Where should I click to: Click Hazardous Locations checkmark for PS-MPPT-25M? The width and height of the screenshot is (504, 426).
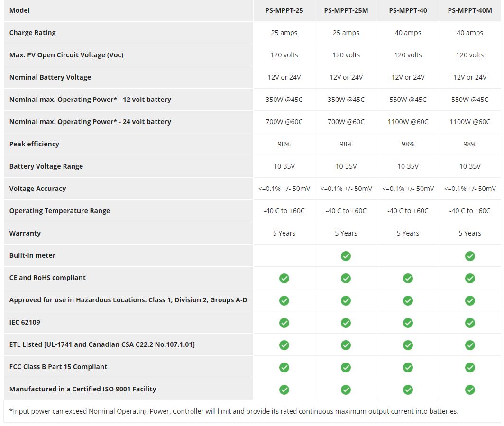coord(346,300)
